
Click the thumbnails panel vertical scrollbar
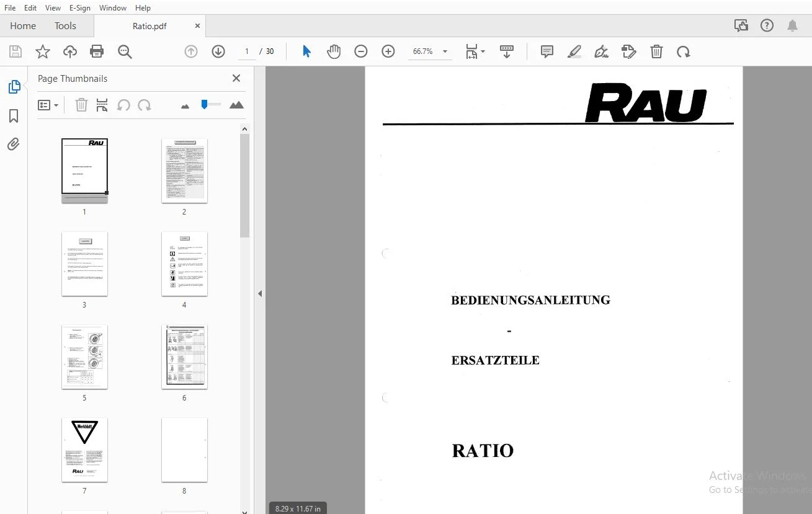click(x=244, y=185)
